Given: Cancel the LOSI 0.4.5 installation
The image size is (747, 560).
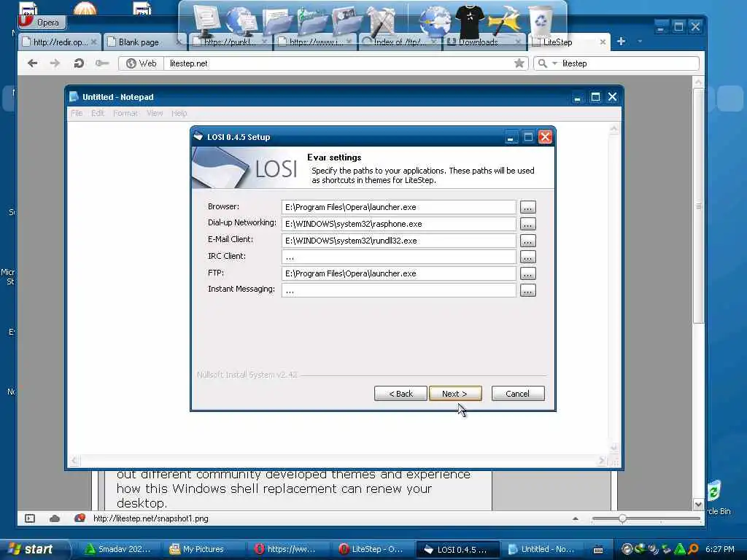Looking at the screenshot, I should [518, 394].
